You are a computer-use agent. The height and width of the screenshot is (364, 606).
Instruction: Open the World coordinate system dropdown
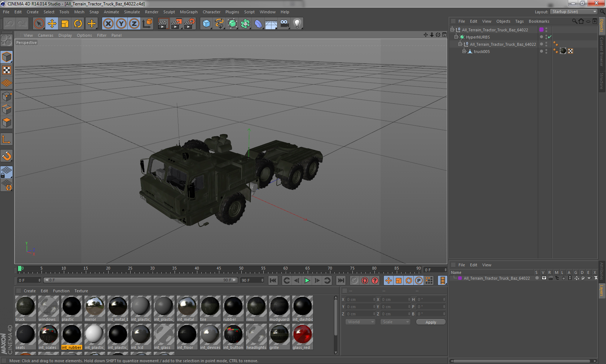[x=360, y=322]
